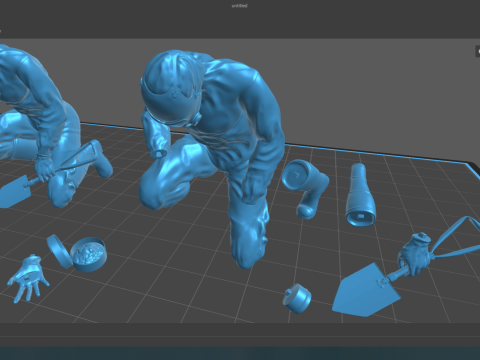Select the small closed canister model
Viewport: 480px width, 360px height.
click(x=297, y=298)
